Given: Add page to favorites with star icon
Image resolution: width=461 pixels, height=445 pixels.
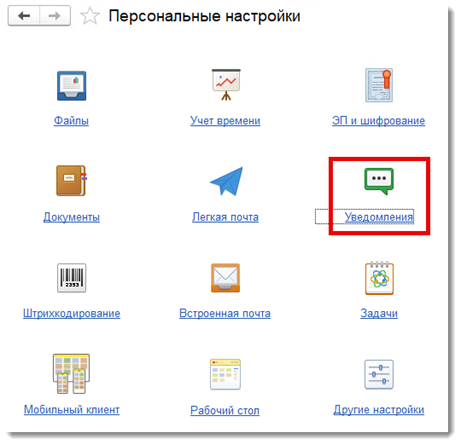Looking at the screenshot, I should click(90, 16).
